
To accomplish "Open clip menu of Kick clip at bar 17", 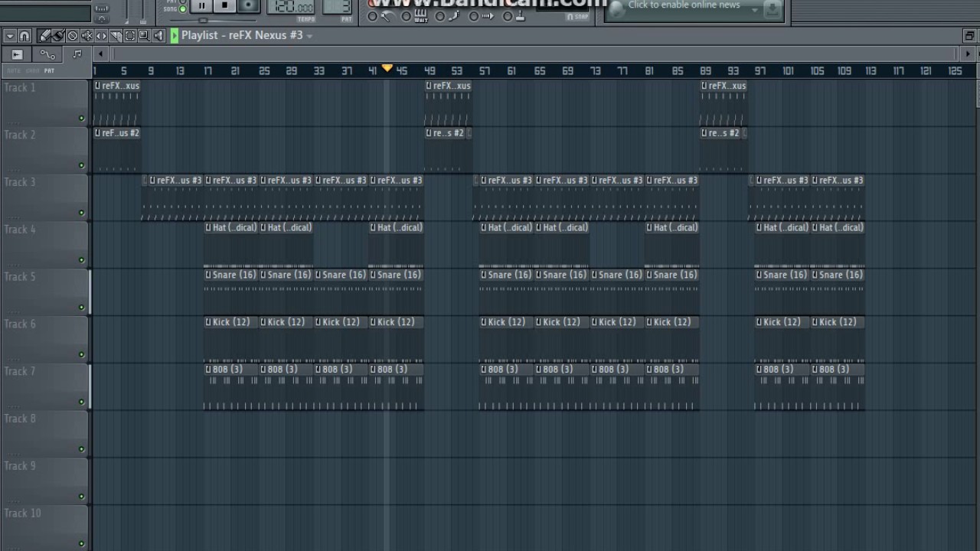I will tap(208, 322).
